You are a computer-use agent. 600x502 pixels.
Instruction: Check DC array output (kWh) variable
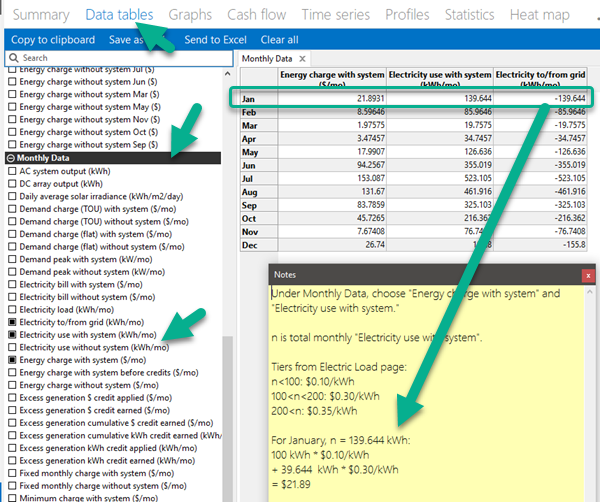click(x=12, y=184)
